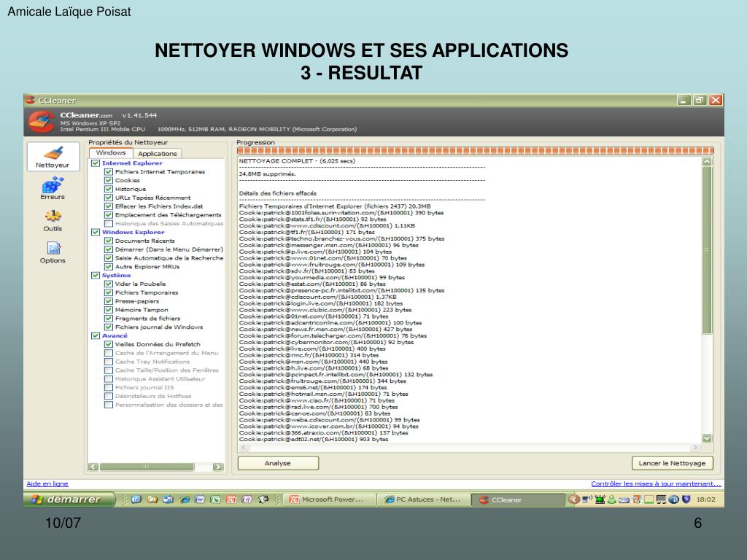Image resolution: width=747 pixels, height=560 pixels.
Task: Enable Fichiers journal IIS checkbox
Action: pyautogui.click(x=109, y=388)
